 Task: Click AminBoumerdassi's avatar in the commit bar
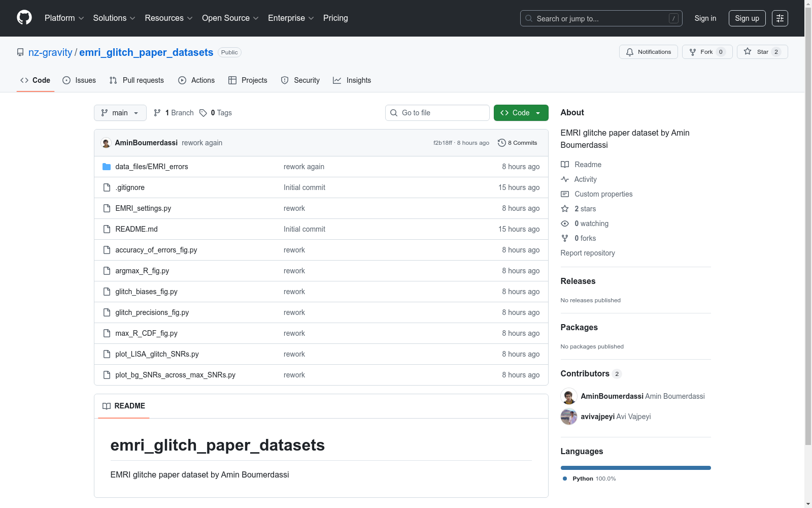[x=106, y=143]
